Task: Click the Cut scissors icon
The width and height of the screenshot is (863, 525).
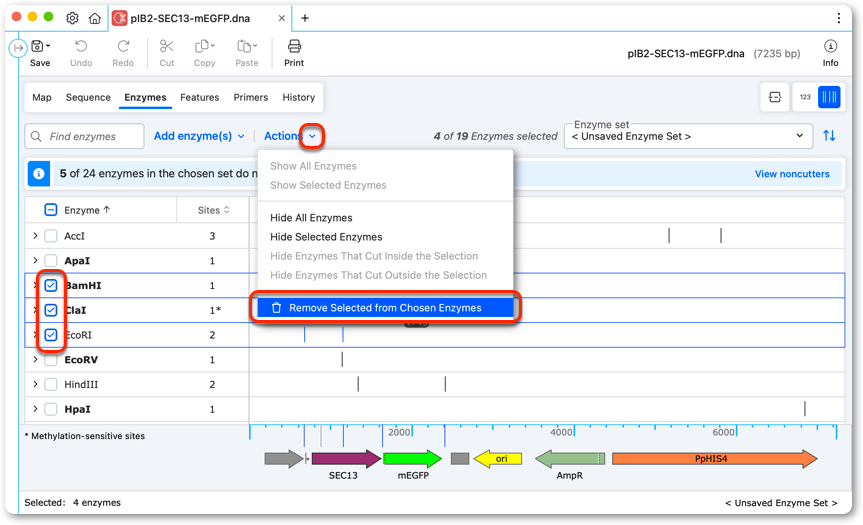Action: pos(166,46)
